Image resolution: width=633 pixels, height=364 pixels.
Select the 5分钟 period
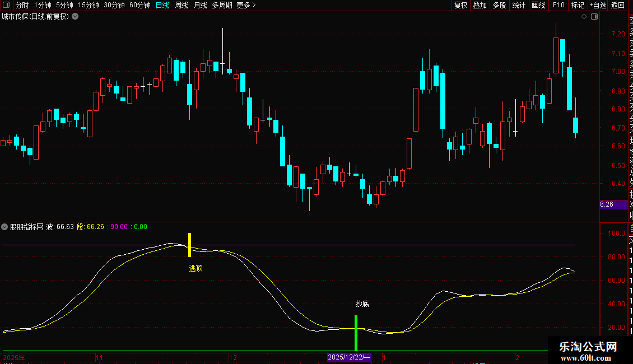64,5
